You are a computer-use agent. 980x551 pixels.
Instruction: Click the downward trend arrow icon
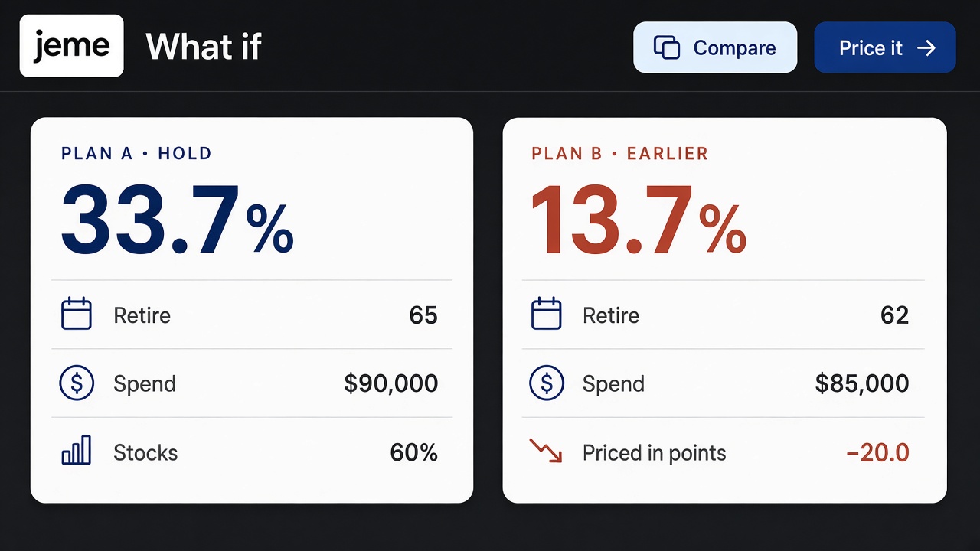[x=546, y=450]
